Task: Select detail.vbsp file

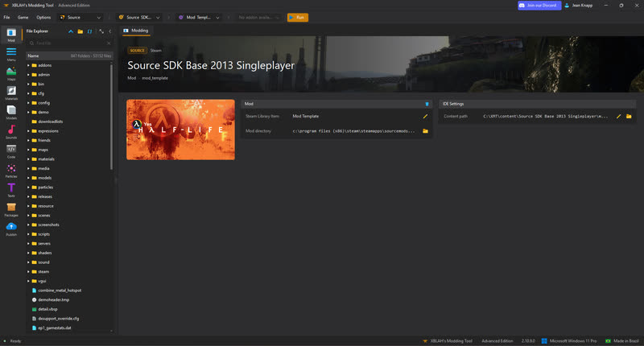Action: [47, 310]
